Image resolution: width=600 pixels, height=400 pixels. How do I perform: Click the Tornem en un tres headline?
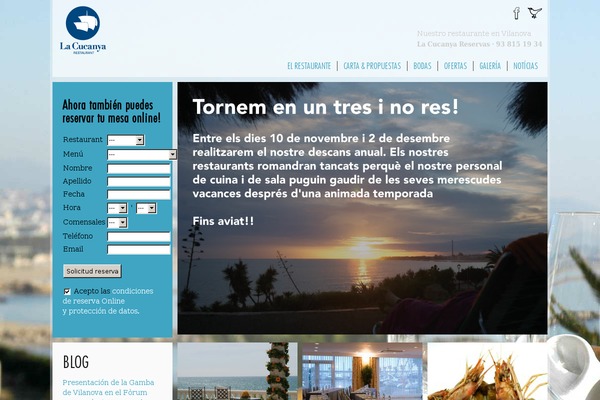point(326,107)
